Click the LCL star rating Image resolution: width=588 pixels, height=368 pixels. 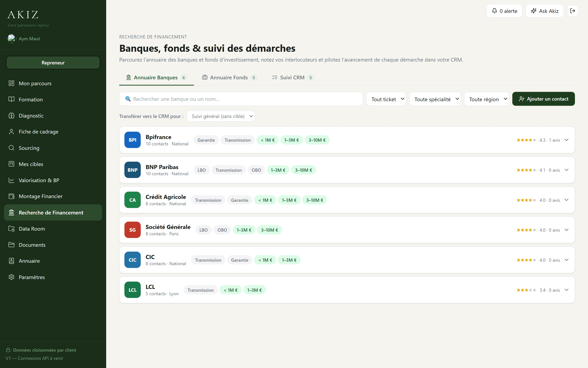526,290
